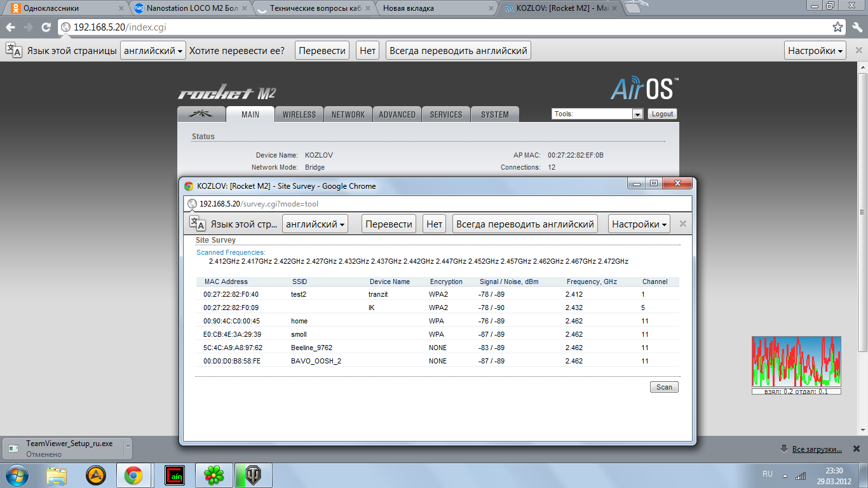Bookmark this page with the star icon
Viewport: 868px width, 488px height.
838,27
